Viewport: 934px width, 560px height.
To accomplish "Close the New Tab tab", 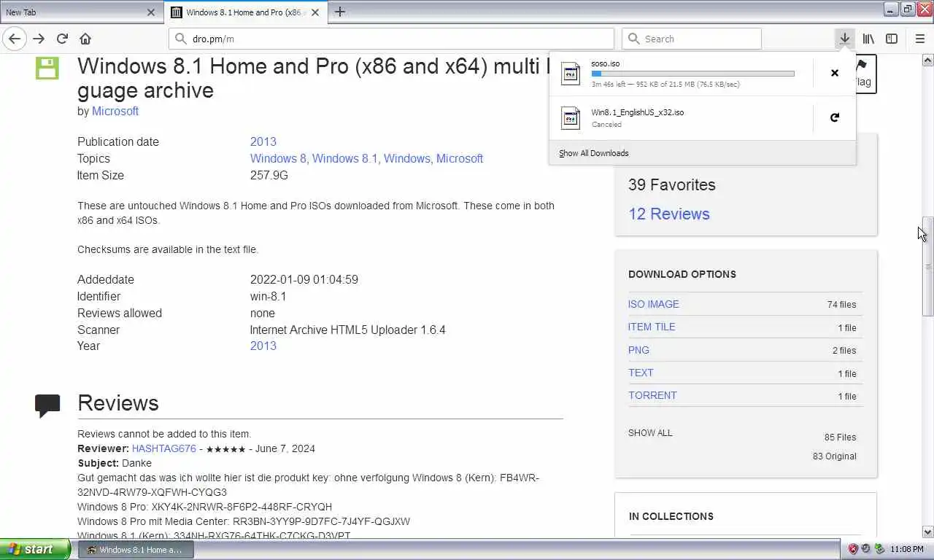I will coord(151,12).
